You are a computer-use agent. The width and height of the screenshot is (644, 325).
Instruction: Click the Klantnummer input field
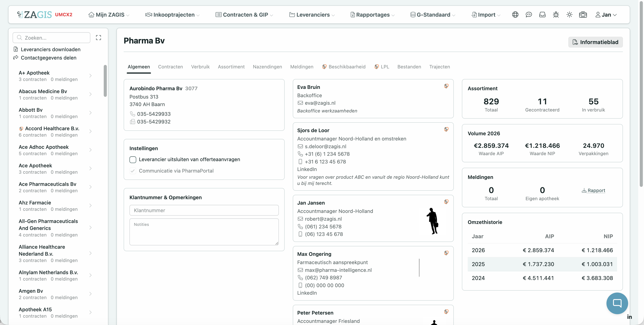(x=204, y=210)
